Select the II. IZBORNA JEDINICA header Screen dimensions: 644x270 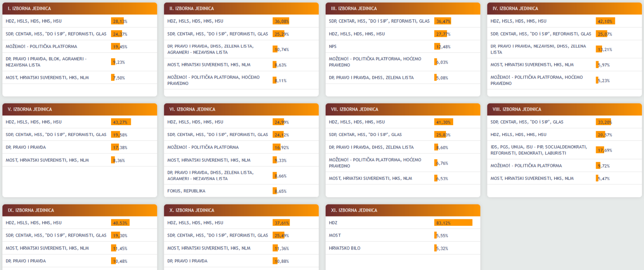pos(242,8)
